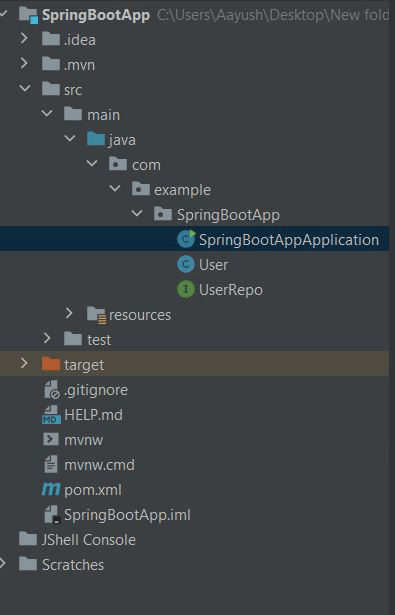This screenshot has height=615, width=395.
Task: Select the SpringBootApp project root name
Action: pos(96,15)
